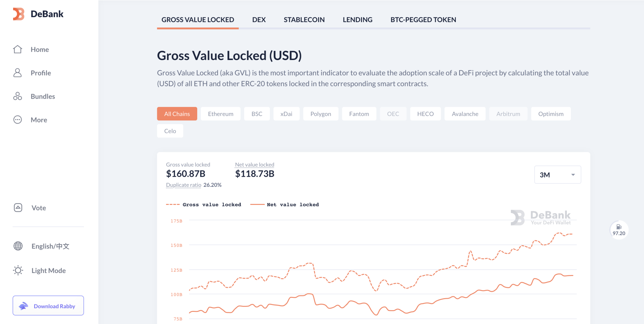The width and height of the screenshot is (644, 324).
Task: Go to BTC-PEGGED TOKEN tab
Action: pos(423,20)
